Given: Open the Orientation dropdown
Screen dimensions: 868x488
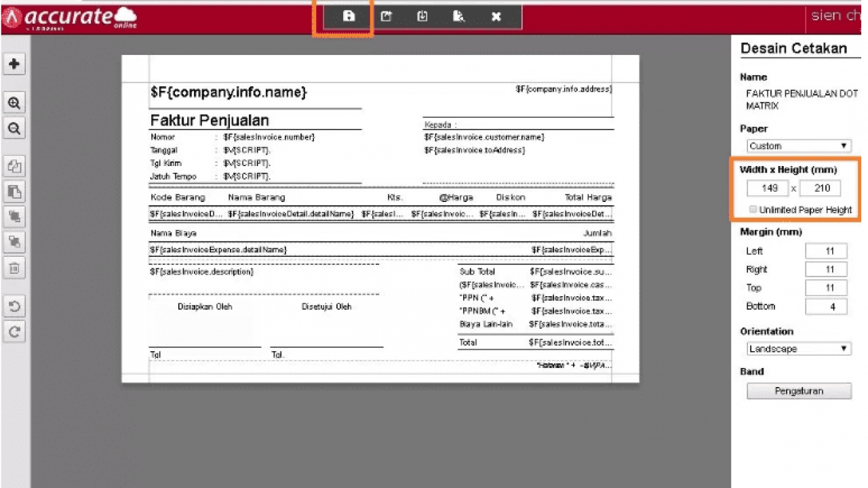Looking at the screenshot, I should [x=799, y=349].
